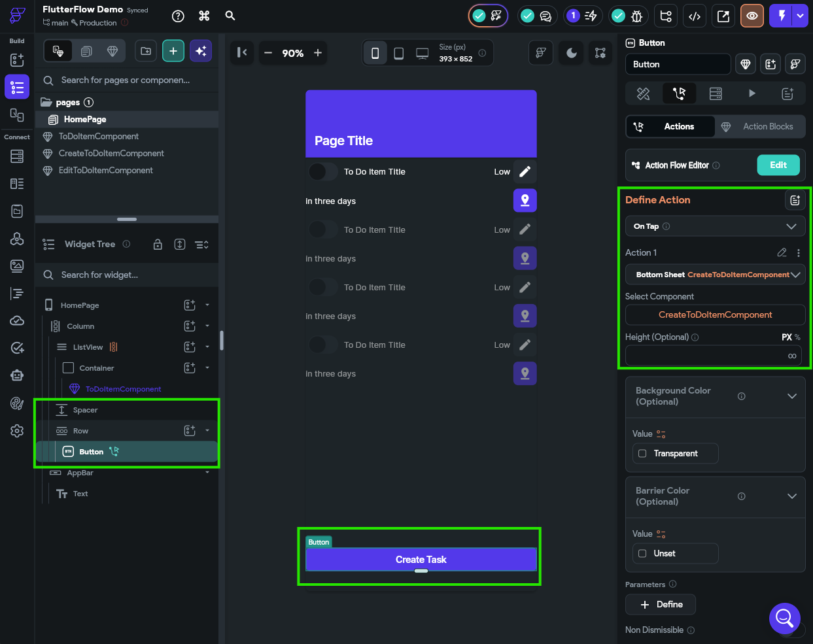
Task: Select ToDoItemComponent in pages list
Action: click(99, 137)
